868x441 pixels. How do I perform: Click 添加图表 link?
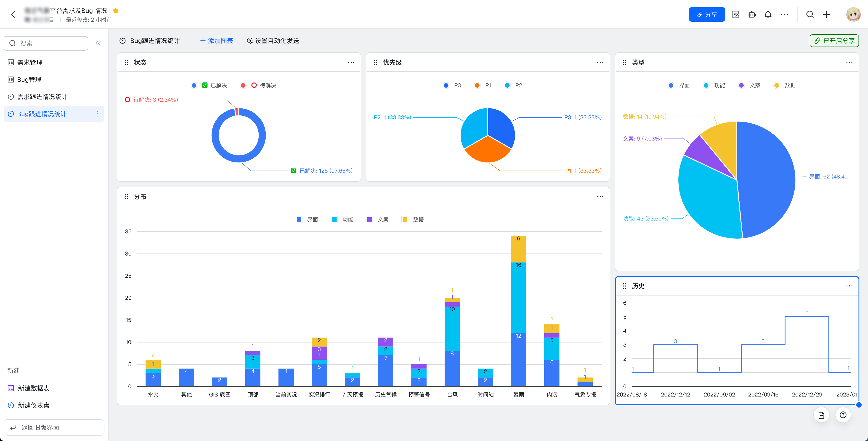(217, 41)
